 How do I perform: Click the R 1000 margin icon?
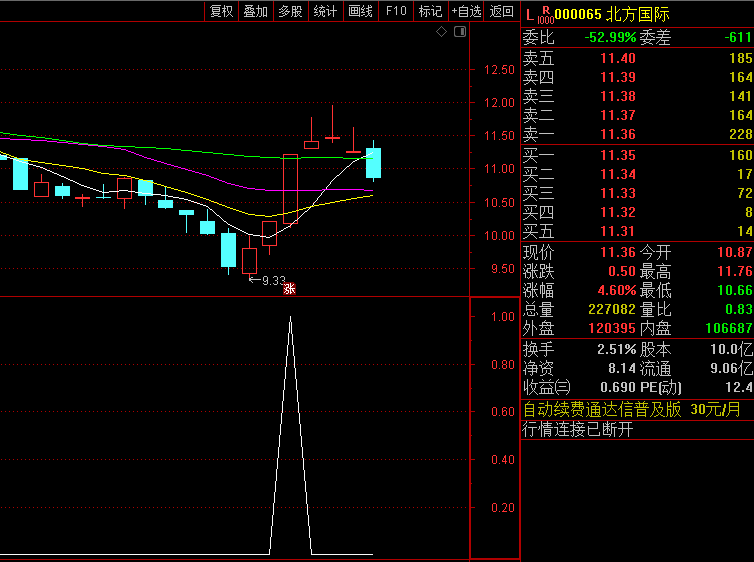point(546,15)
